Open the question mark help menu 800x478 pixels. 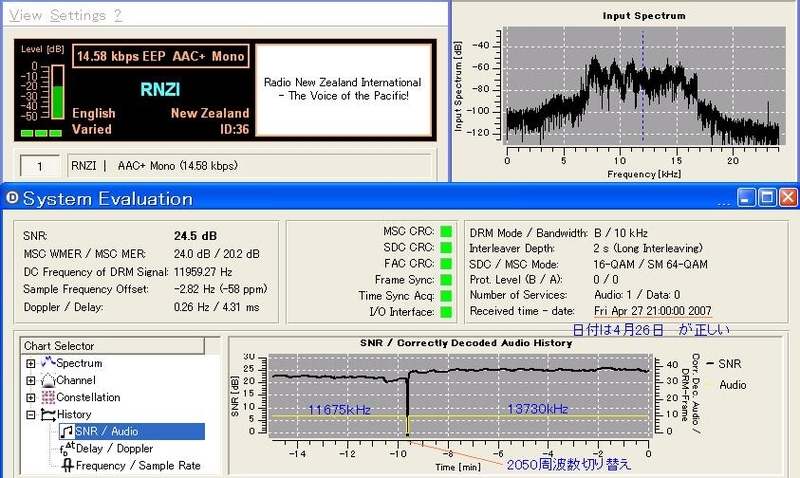pyautogui.click(x=118, y=15)
